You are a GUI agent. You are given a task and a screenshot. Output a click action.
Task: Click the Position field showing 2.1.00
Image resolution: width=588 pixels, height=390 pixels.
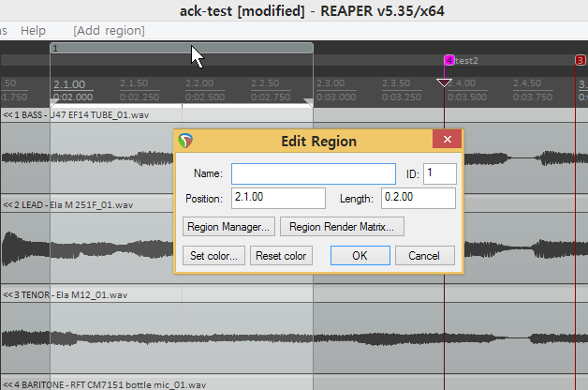(x=278, y=198)
